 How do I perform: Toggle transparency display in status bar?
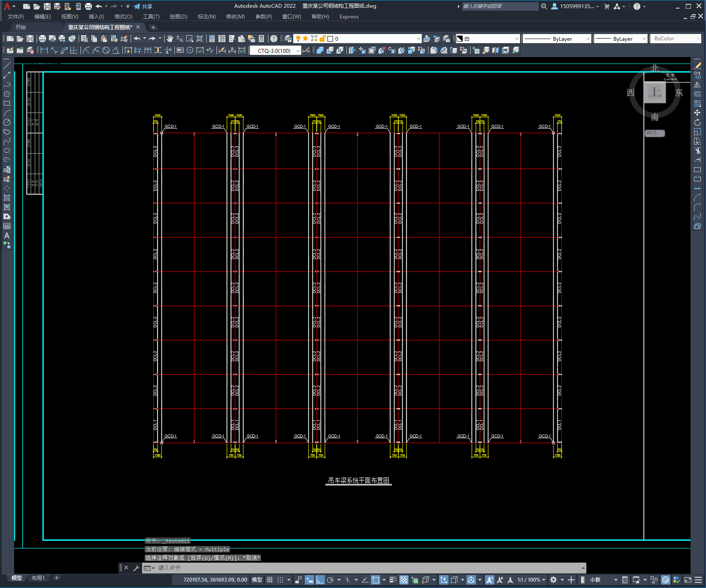click(x=404, y=580)
